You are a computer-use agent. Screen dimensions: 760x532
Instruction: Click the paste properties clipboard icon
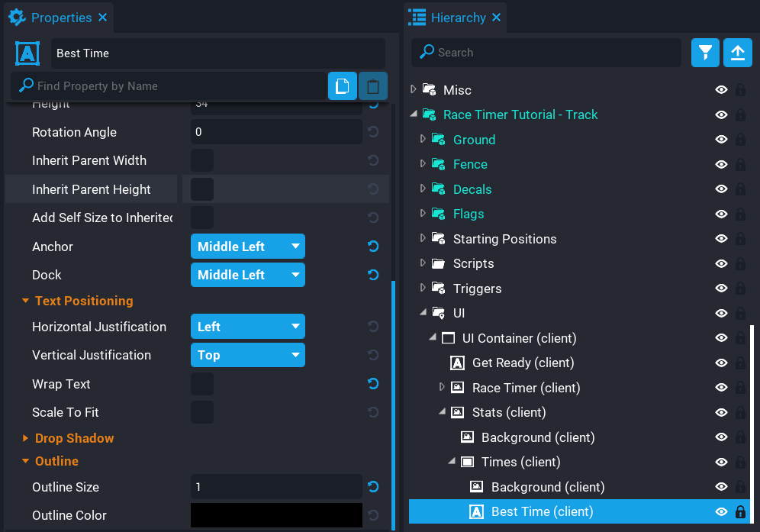372,86
